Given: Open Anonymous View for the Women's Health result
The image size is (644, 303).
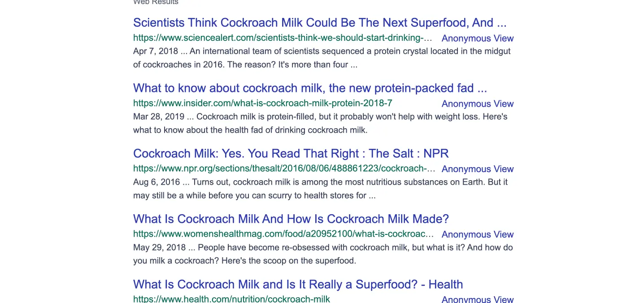Looking at the screenshot, I should coord(477,235).
